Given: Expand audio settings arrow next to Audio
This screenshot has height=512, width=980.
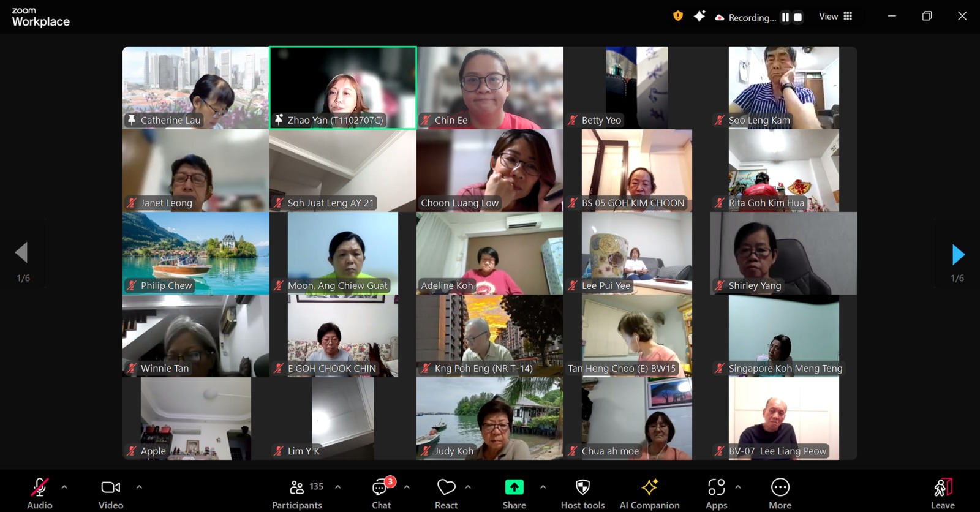Looking at the screenshot, I should tap(64, 488).
